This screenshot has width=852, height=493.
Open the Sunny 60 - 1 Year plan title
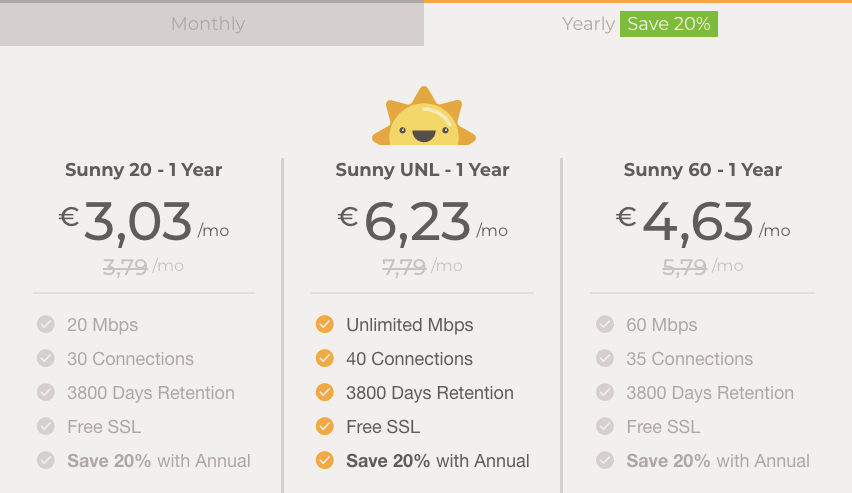pos(703,170)
